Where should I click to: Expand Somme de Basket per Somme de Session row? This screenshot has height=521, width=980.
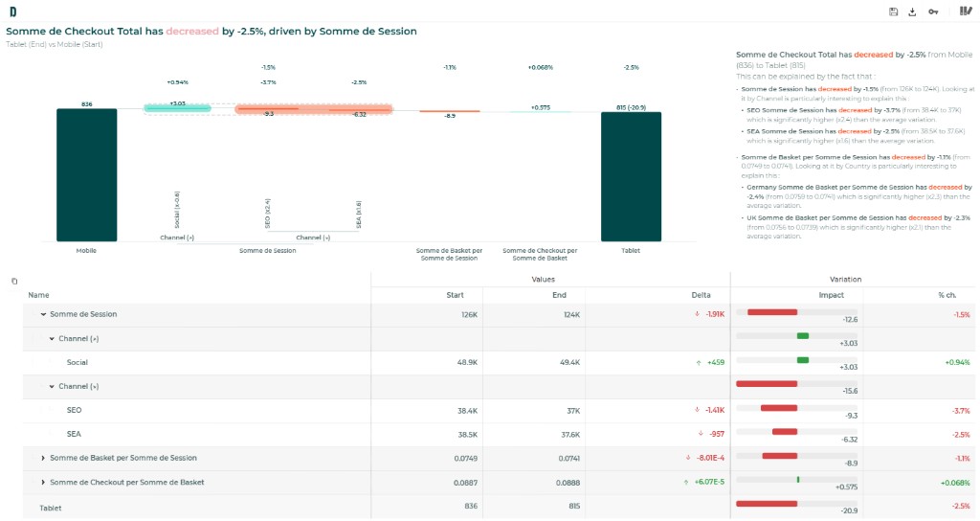point(43,458)
